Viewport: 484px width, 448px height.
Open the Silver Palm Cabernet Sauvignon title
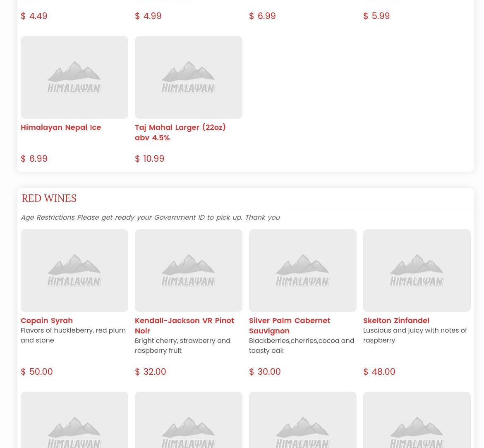tap(290, 326)
